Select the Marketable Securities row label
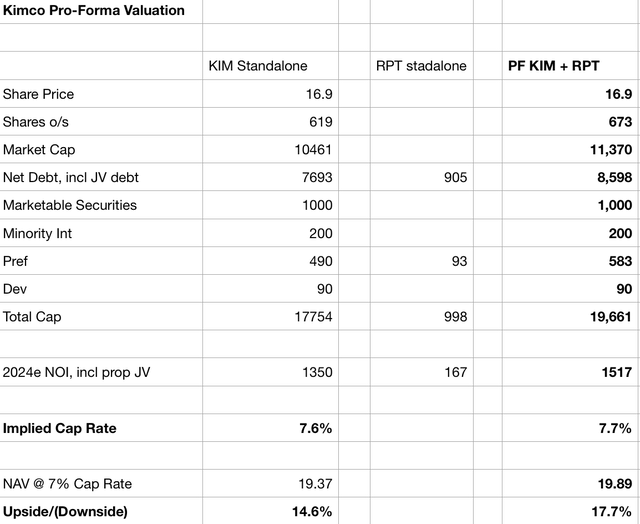Viewport: 640px width, 524px height. pyautogui.click(x=70, y=205)
